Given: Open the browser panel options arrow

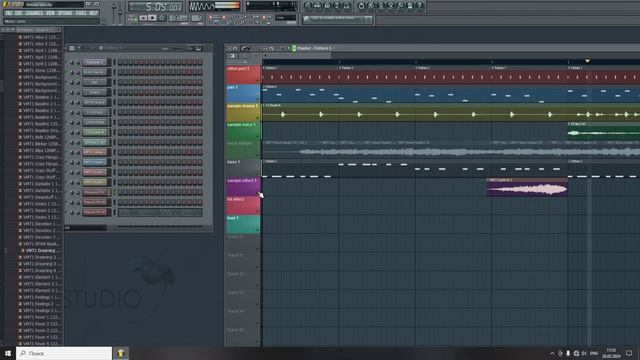Looking at the screenshot, I should (3, 30).
